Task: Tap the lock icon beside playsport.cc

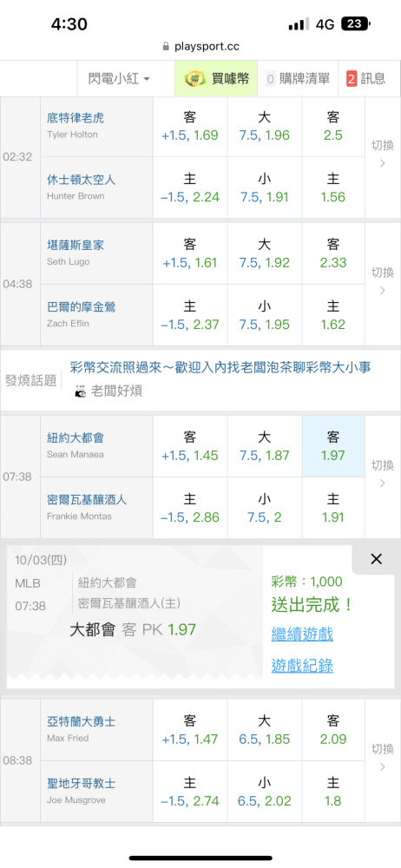Action: (x=166, y=47)
